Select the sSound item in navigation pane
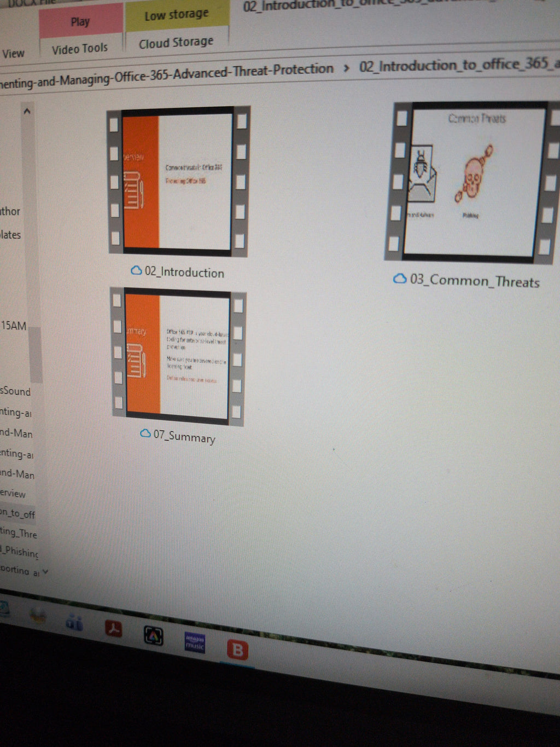 click(x=15, y=391)
